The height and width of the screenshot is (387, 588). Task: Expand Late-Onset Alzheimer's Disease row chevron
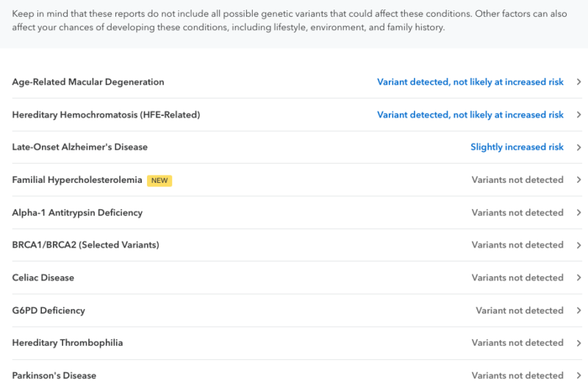coord(579,147)
